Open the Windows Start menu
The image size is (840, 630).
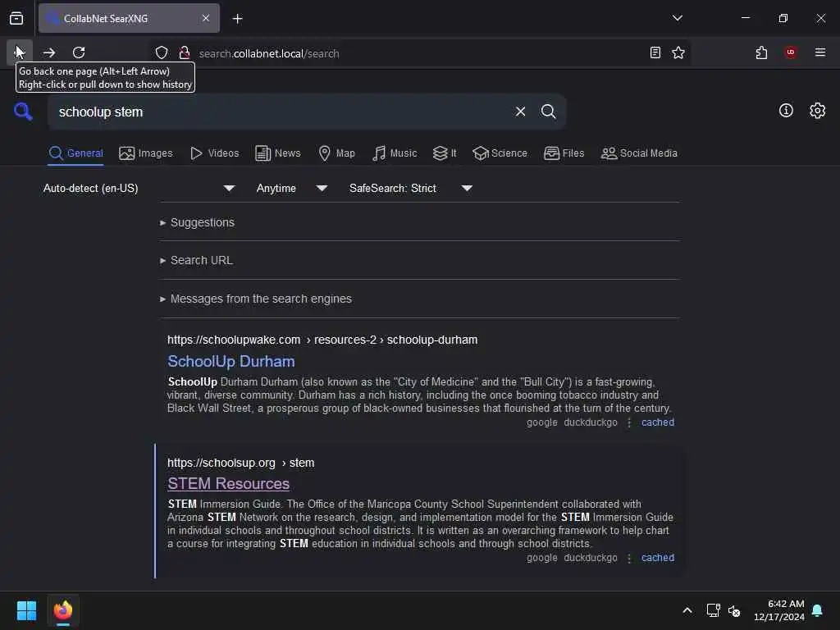(x=26, y=610)
